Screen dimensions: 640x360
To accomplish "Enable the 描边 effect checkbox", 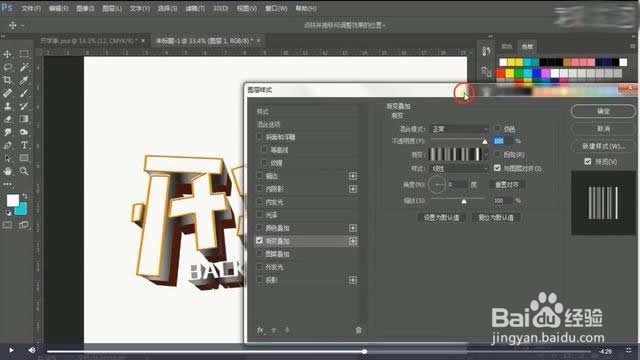I will coord(260,176).
